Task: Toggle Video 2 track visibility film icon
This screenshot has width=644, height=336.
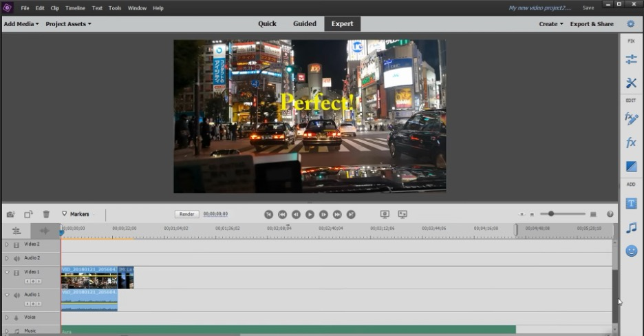Action: [17, 245]
